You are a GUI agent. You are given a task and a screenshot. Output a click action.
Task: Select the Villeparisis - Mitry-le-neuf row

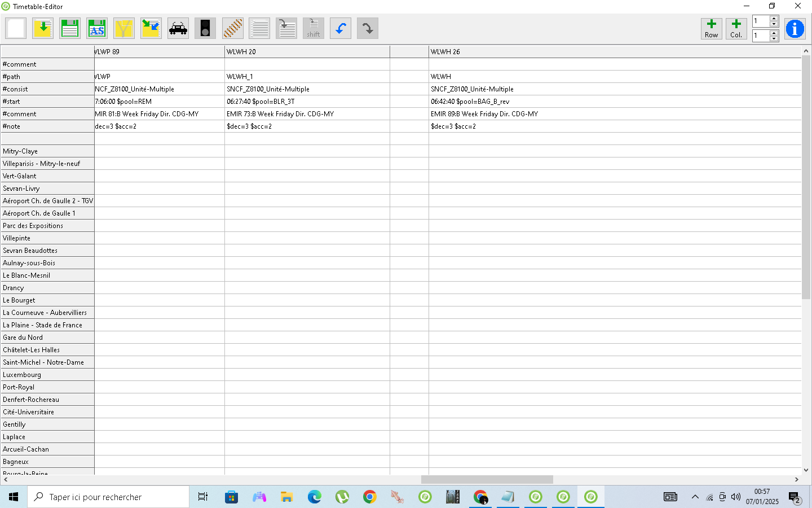[47, 163]
